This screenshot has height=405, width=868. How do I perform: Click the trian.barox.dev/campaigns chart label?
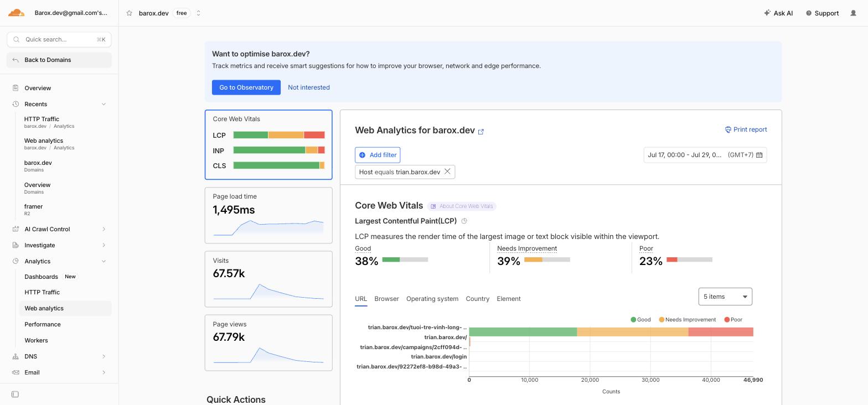click(x=414, y=347)
